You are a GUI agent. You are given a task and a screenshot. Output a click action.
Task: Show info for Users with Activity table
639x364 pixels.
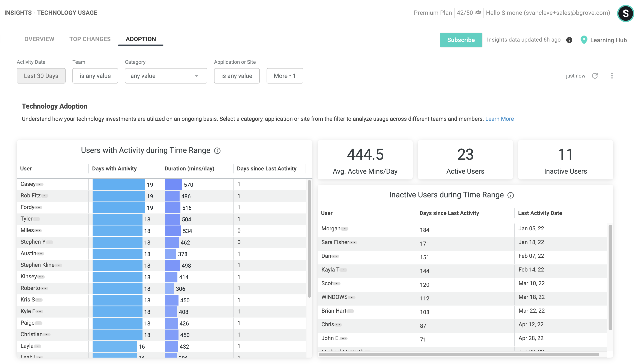[x=217, y=151]
